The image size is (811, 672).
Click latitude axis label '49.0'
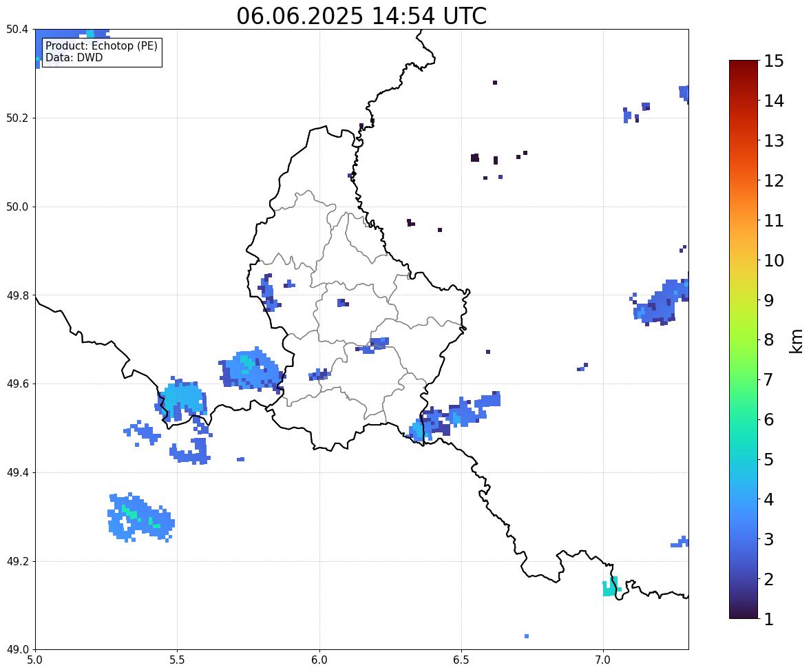(17, 650)
